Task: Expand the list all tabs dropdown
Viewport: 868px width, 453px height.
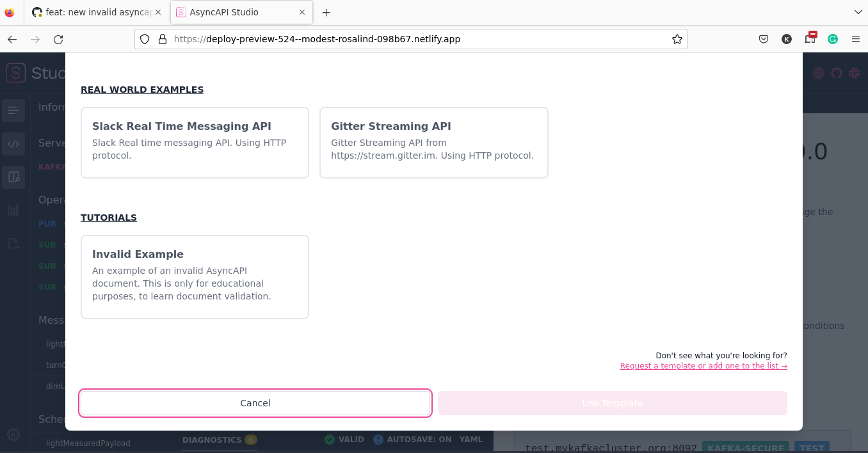Action: click(x=858, y=12)
